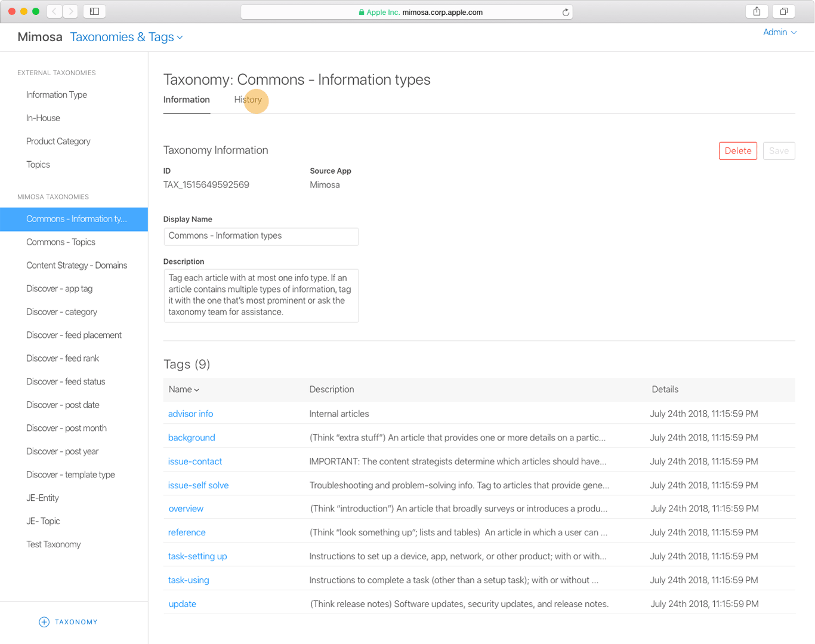This screenshot has height=644, width=815.
Task: Expand the Admin user menu
Action: click(x=780, y=32)
